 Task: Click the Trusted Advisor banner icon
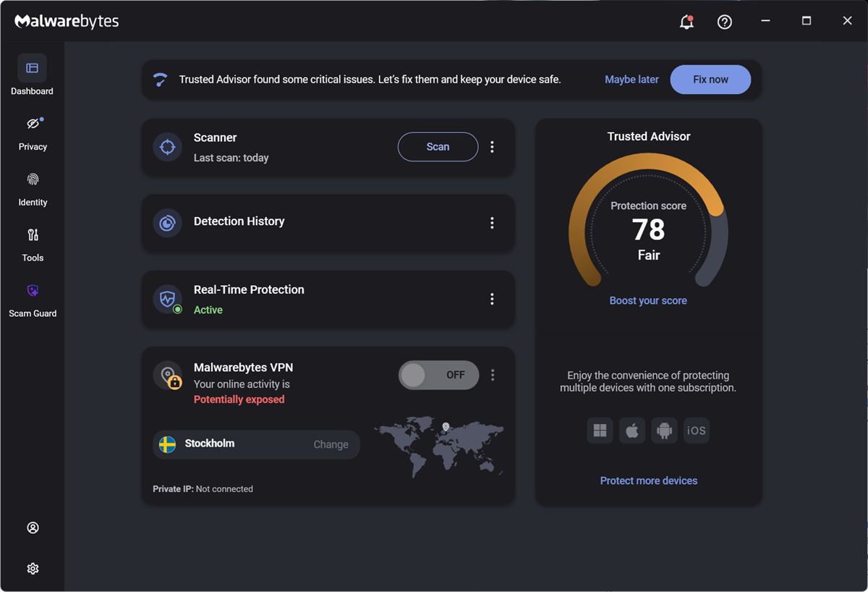pos(161,80)
